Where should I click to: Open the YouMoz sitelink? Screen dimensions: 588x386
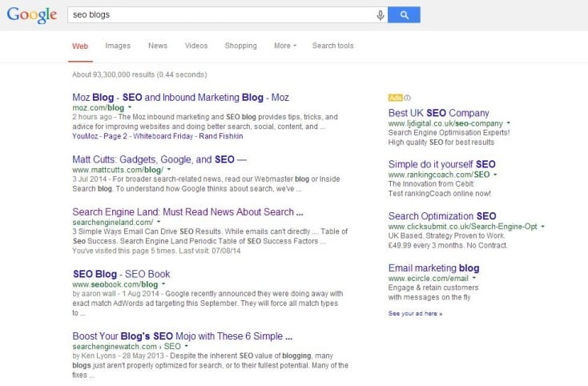(85, 136)
